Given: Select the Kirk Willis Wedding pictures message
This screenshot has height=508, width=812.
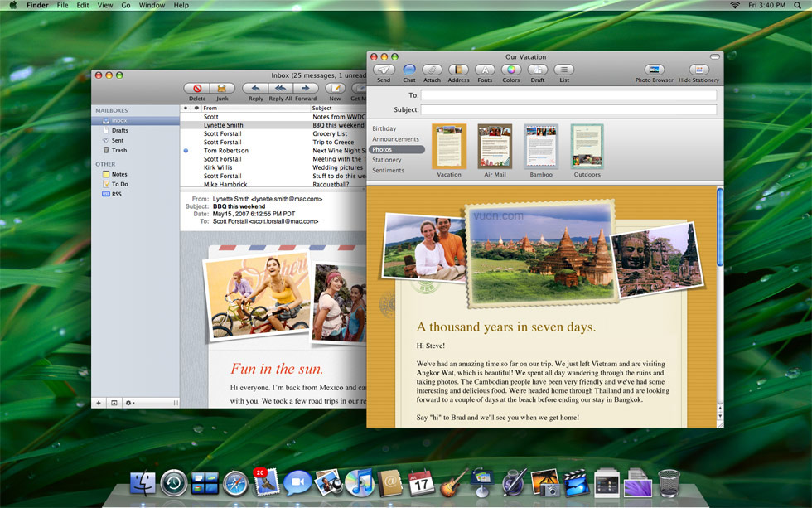Looking at the screenshot, I should pyautogui.click(x=273, y=167).
